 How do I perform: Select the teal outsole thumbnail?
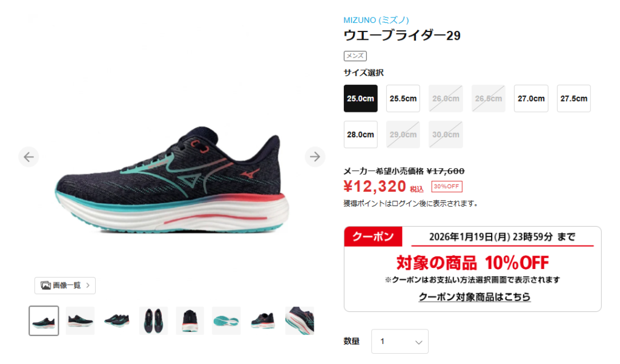[226, 320]
